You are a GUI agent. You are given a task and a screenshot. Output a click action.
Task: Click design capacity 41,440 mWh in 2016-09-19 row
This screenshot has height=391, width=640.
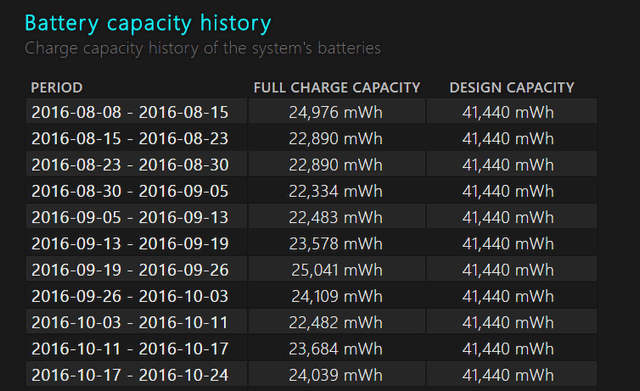point(508,270)
